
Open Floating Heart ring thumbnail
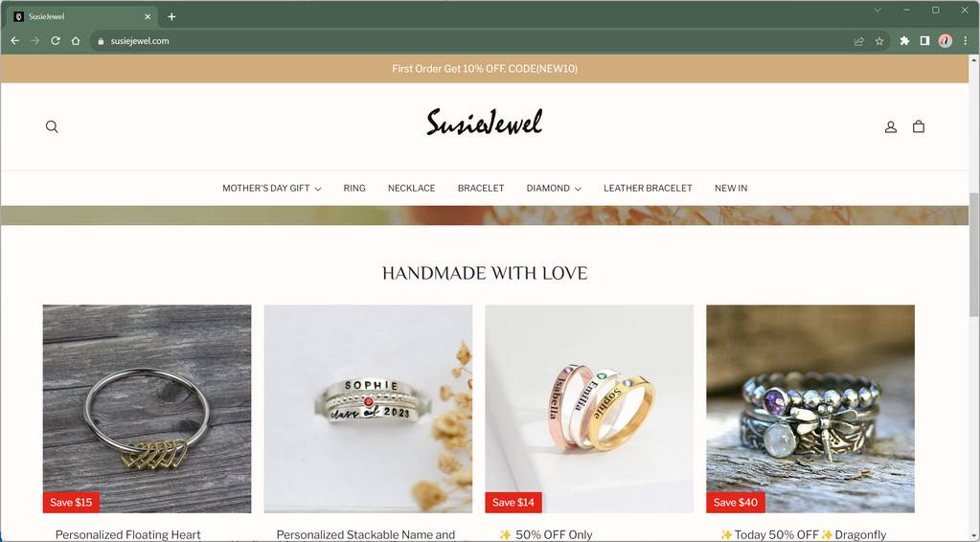tap(147, 409)
